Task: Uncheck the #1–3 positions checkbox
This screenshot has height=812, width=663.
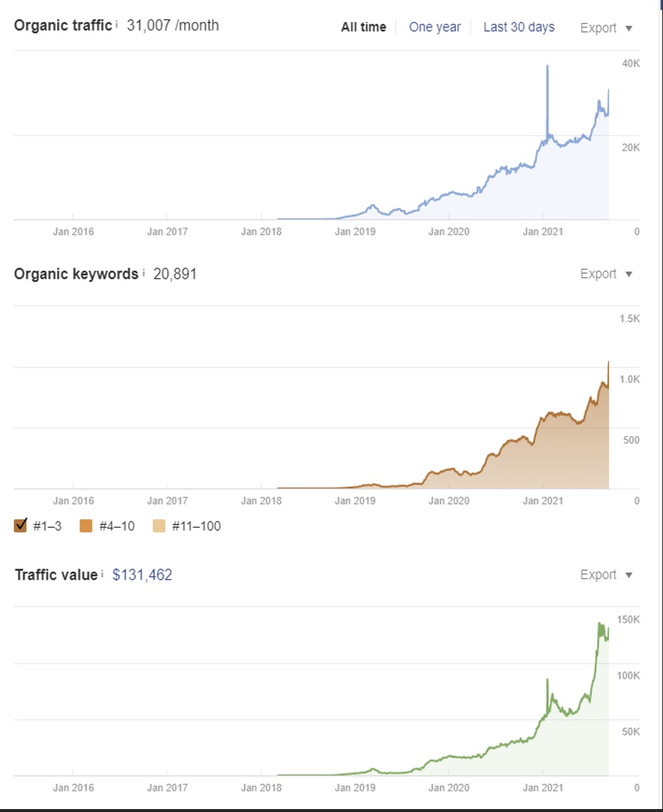Action: coord(21,526)
